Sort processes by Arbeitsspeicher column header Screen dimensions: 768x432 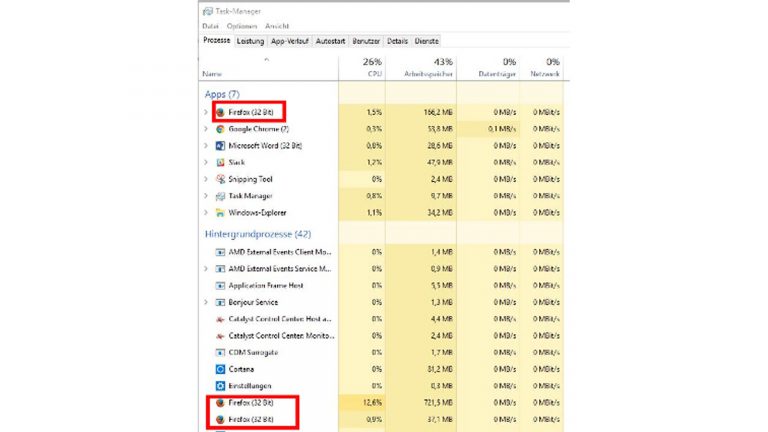430,73
